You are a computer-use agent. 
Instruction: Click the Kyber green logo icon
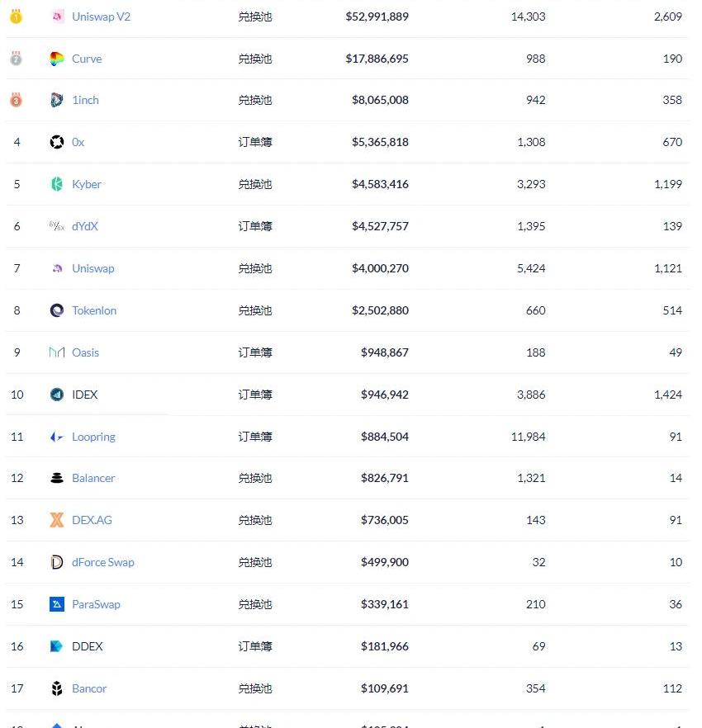point(57,184)
